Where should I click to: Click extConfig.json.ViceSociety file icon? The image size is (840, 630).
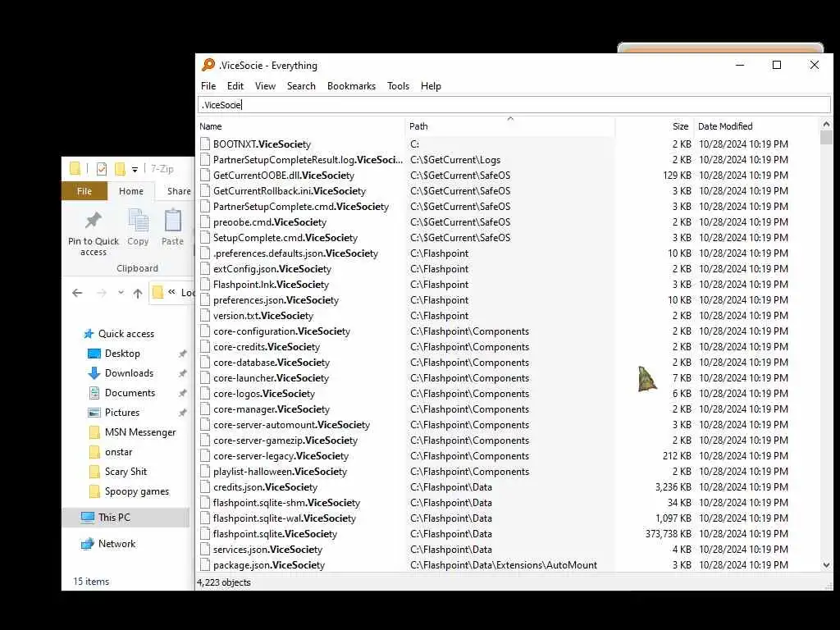[205, 268]
